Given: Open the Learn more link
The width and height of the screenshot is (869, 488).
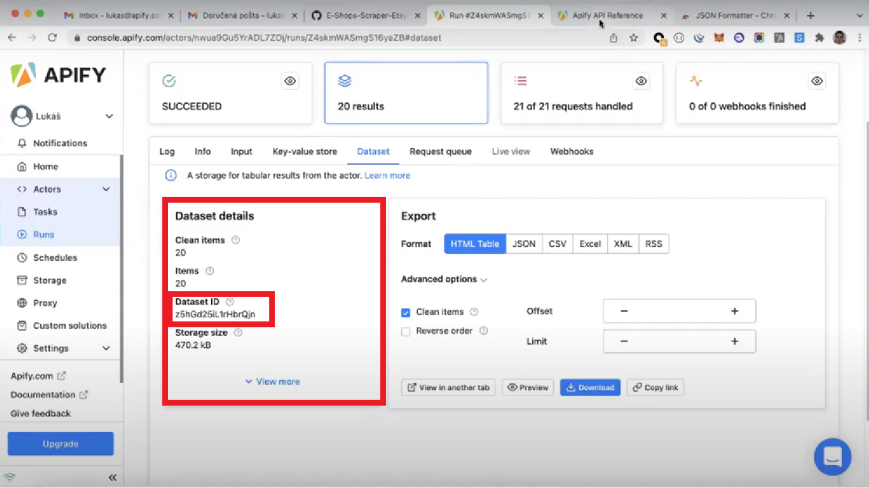Looking at the screenshot, I should 387,176.
